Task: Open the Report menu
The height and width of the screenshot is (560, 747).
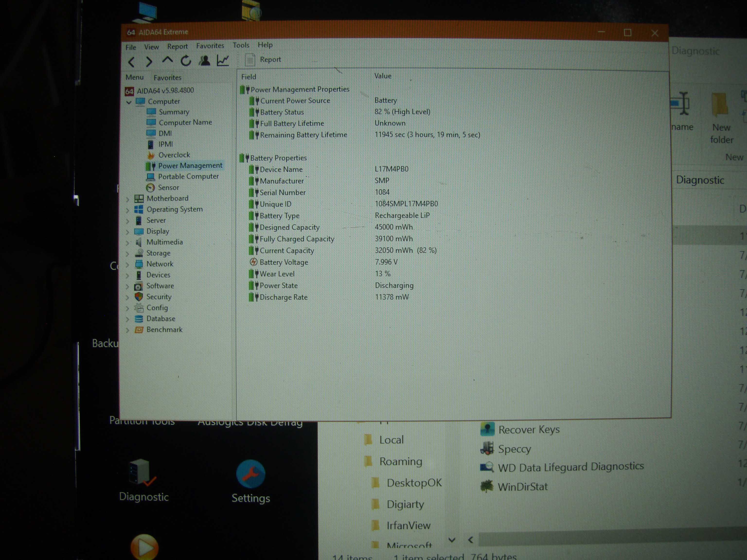Action: tap(177, 47)
